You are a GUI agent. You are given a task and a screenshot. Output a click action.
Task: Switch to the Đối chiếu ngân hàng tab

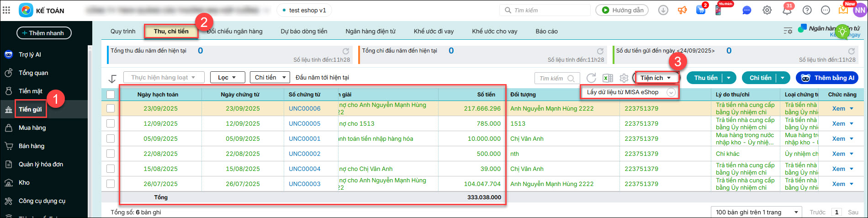pos(235,32)
